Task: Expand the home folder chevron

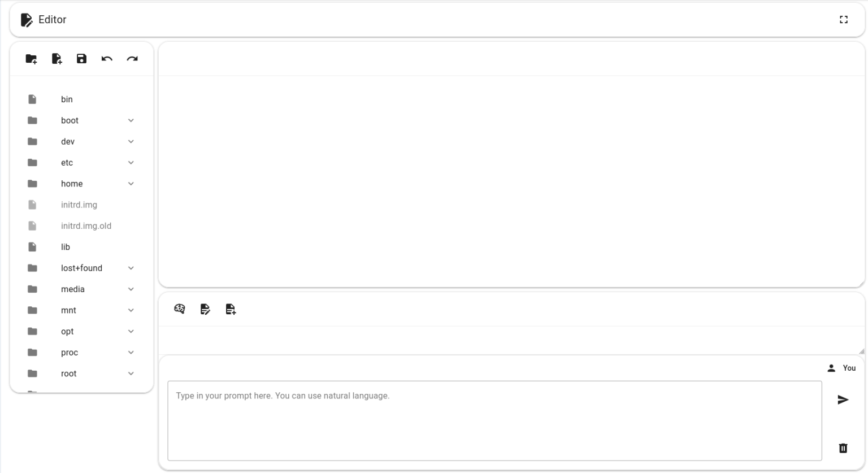Action: click(x=131, y=184)
